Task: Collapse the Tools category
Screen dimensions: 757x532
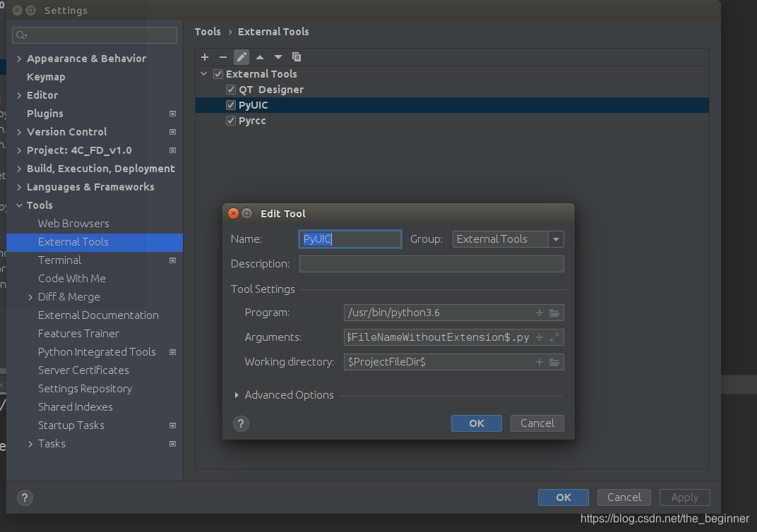Action: (x=19, y=205)
